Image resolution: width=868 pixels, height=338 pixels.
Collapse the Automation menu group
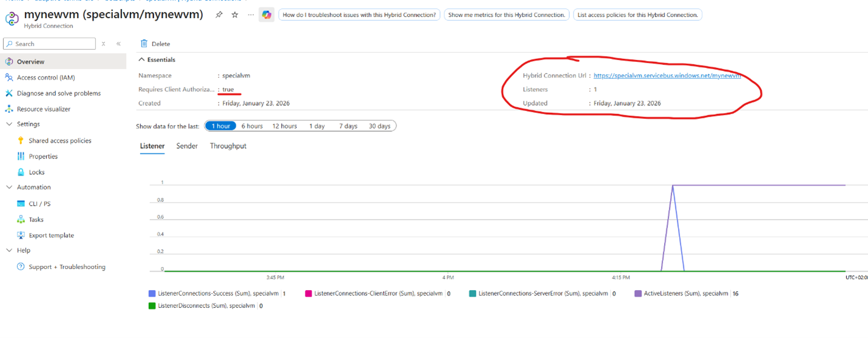coord(9,188)
